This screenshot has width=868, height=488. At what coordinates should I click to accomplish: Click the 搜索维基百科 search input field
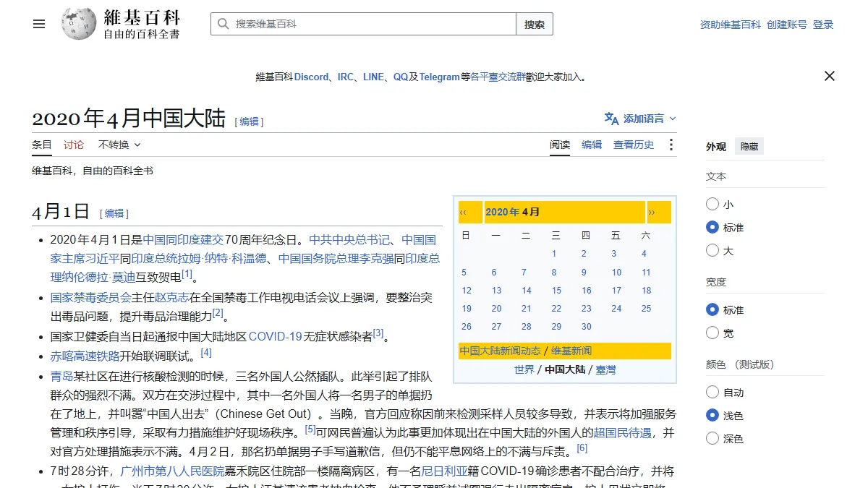tap(363, 24)
